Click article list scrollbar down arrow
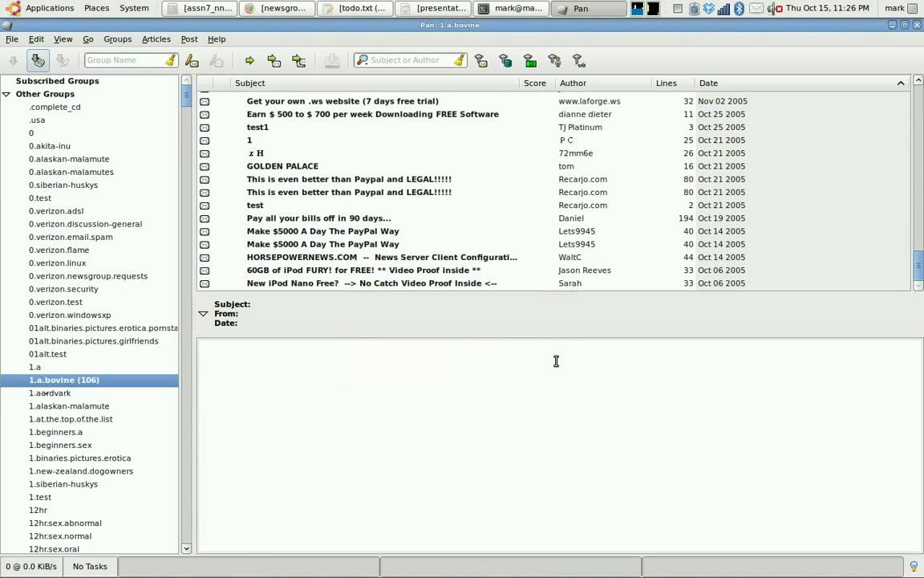 click(918, 286)
